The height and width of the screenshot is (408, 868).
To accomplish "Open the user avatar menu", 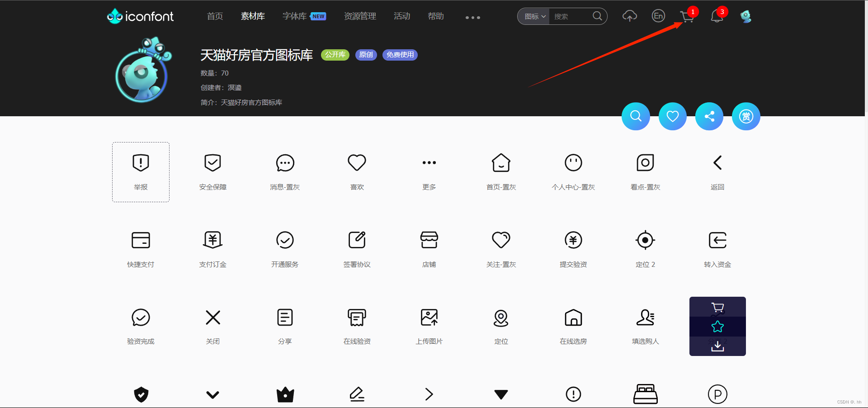I will click(x=745, y=17).
